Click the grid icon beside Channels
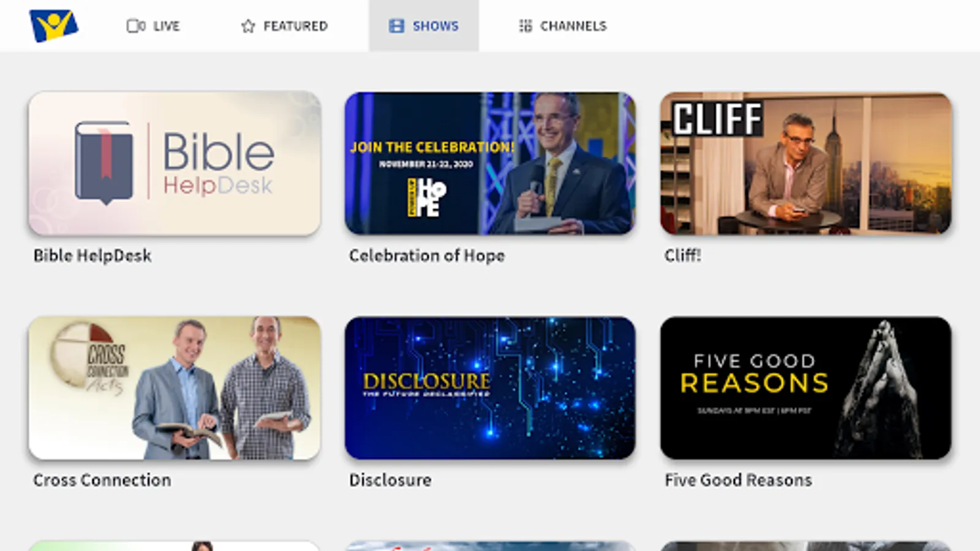 pyautogui.click(x=525, y=26)
